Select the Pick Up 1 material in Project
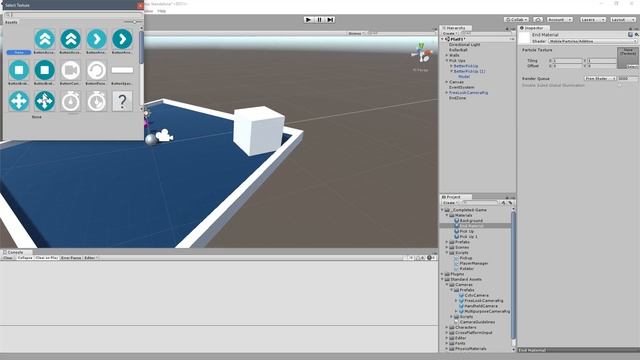 pyautogui.click(x=468, y=236)
